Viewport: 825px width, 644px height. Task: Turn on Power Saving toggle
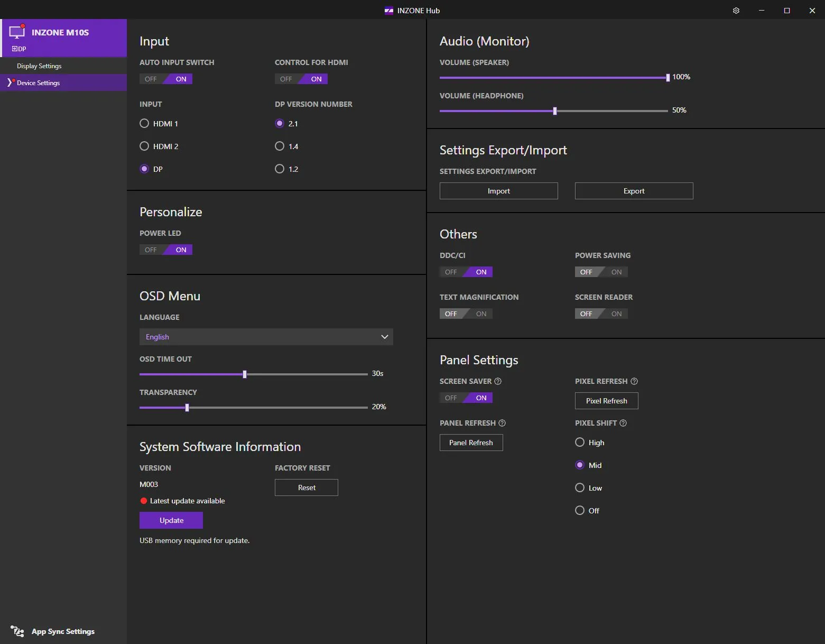tap(616, 272)
